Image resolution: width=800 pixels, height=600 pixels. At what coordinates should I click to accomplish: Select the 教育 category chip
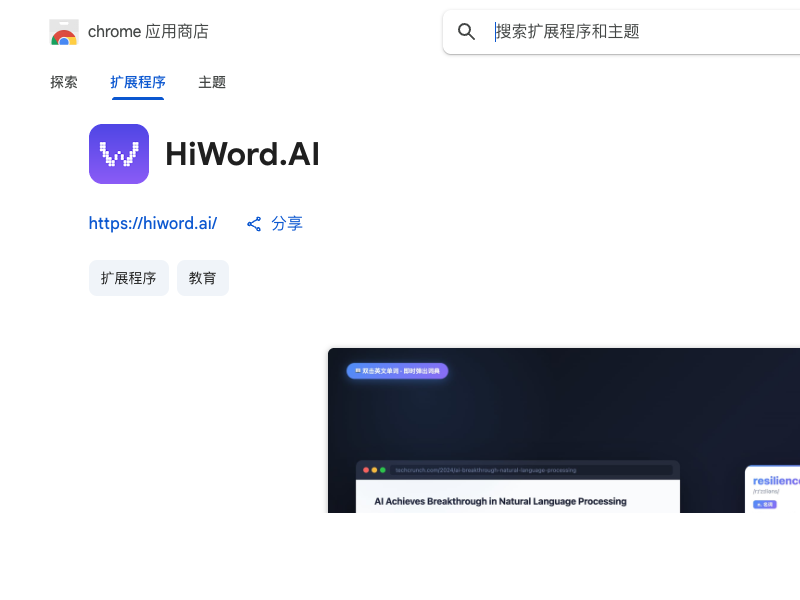(203, 278)
